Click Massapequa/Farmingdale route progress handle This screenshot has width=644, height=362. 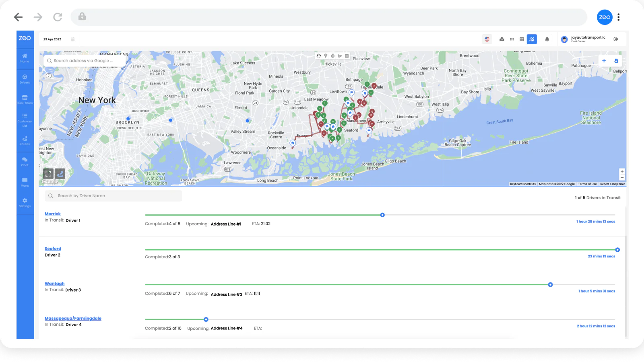coord(206,319)
